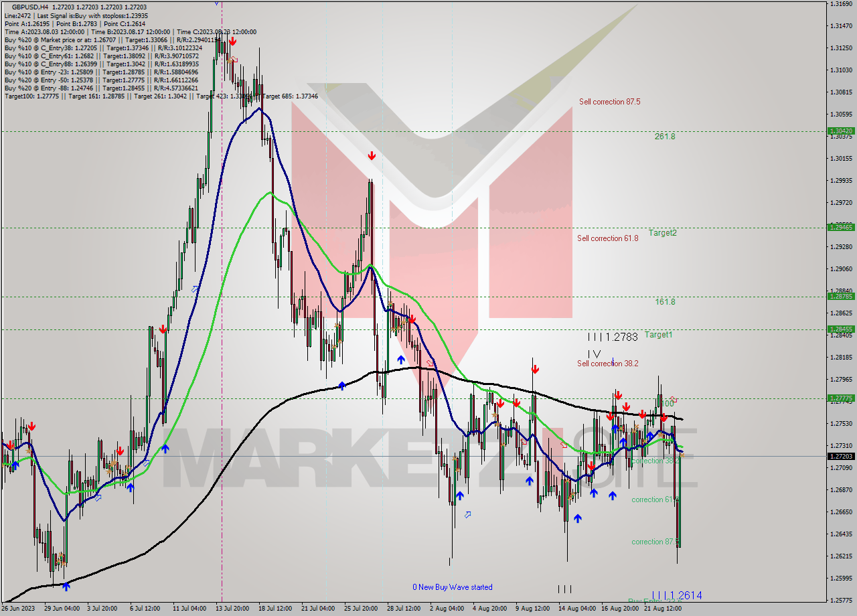The image size is (857, 616).
Task: Click the 'Buy %10 @ C_Entry61' line
Action: click(101, 56)
